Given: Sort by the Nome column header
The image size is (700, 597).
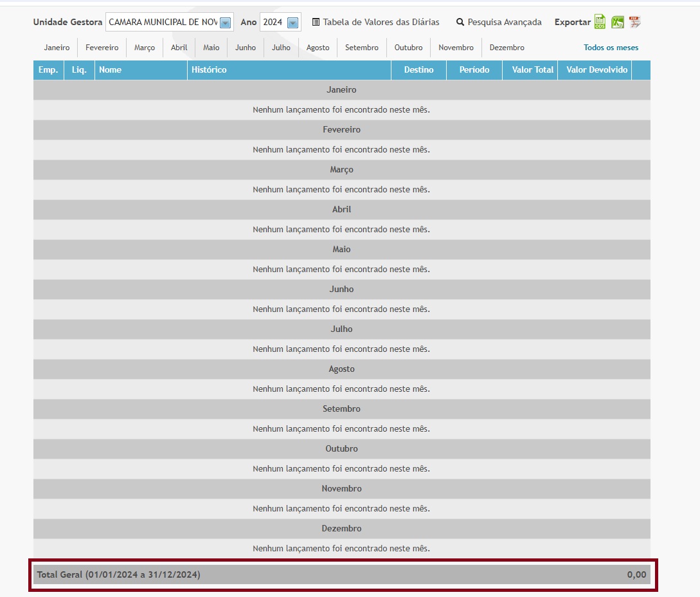Looking at the screenshot, I should click(111, 70).
